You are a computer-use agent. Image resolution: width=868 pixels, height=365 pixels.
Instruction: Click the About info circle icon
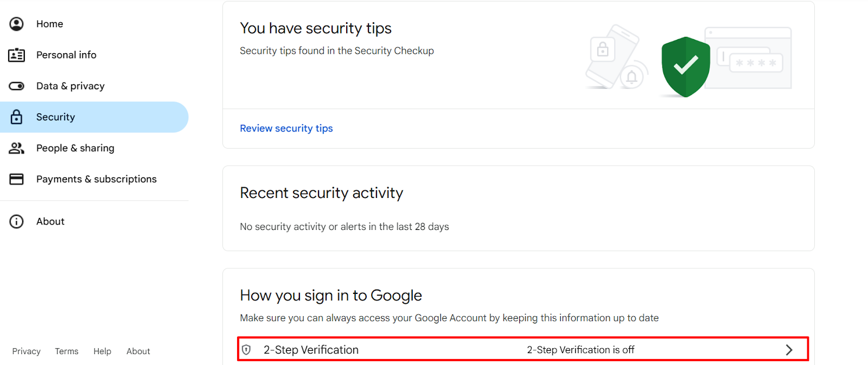tap(17, 221)
